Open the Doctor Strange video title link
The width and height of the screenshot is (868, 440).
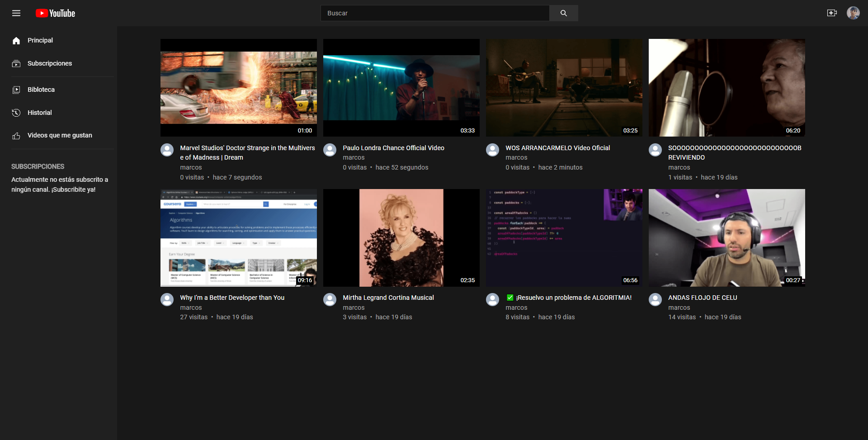coord(247,152)
